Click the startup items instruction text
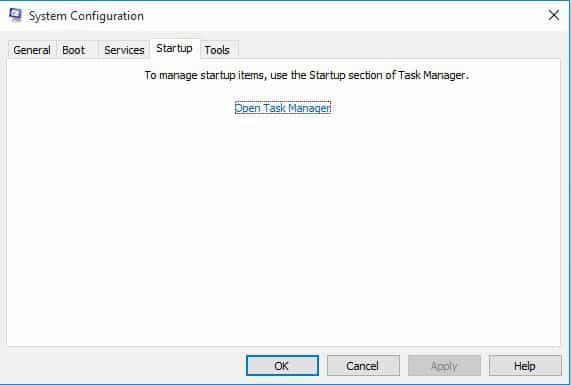This screenshot has width=571, height=385. [x=306, y=75]
